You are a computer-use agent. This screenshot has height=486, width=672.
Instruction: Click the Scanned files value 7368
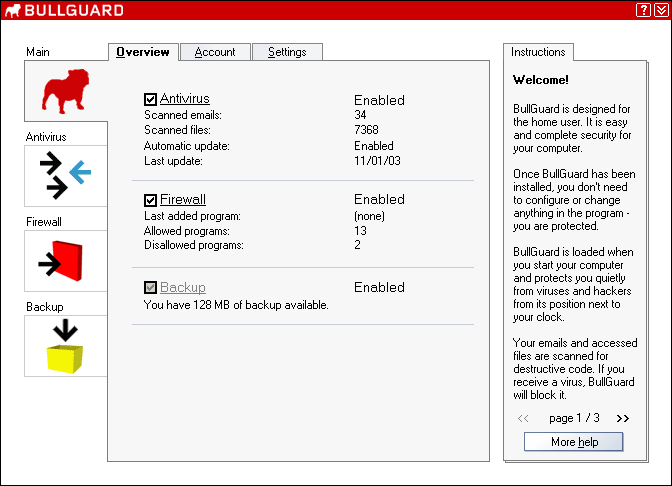coord(366,129)
